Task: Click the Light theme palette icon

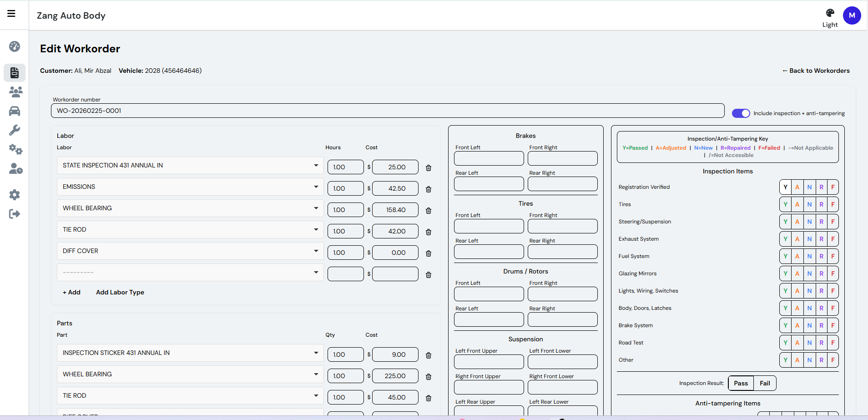Action: click(x=830, y=13)
